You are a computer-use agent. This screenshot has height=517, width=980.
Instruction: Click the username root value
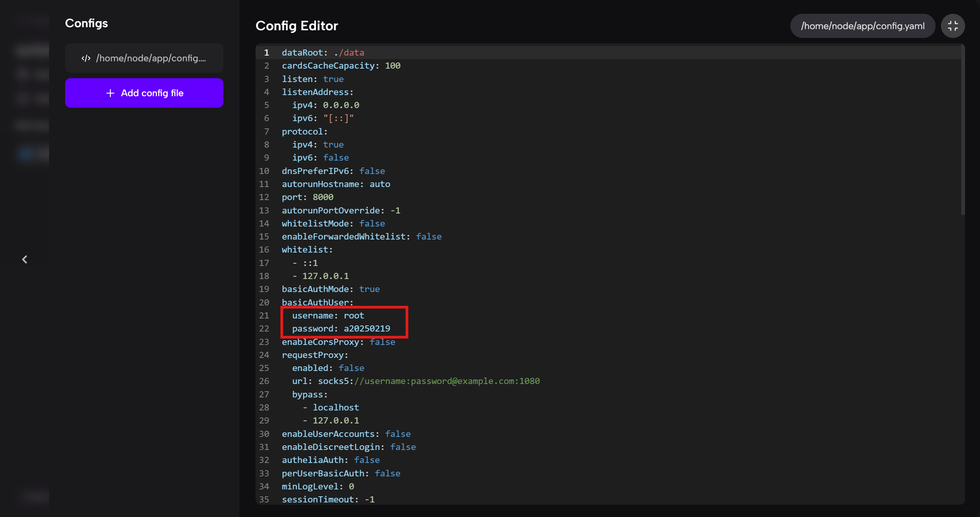tap(354, 315)
